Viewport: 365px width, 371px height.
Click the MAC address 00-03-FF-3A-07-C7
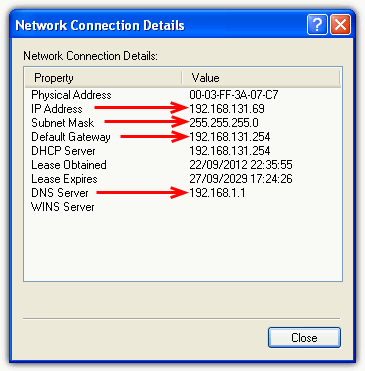(x=234, y=95)
